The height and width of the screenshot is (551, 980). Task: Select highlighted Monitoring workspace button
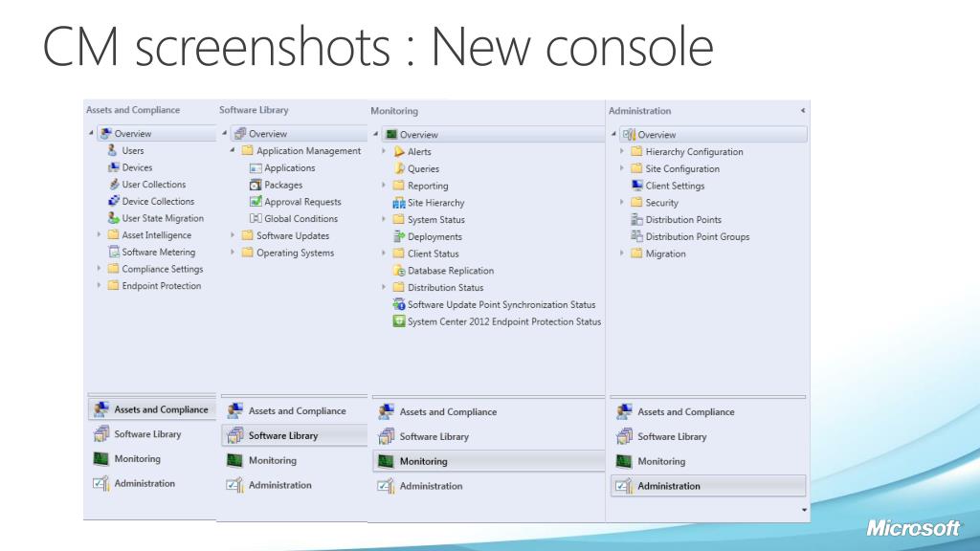(x=489, y=461)
